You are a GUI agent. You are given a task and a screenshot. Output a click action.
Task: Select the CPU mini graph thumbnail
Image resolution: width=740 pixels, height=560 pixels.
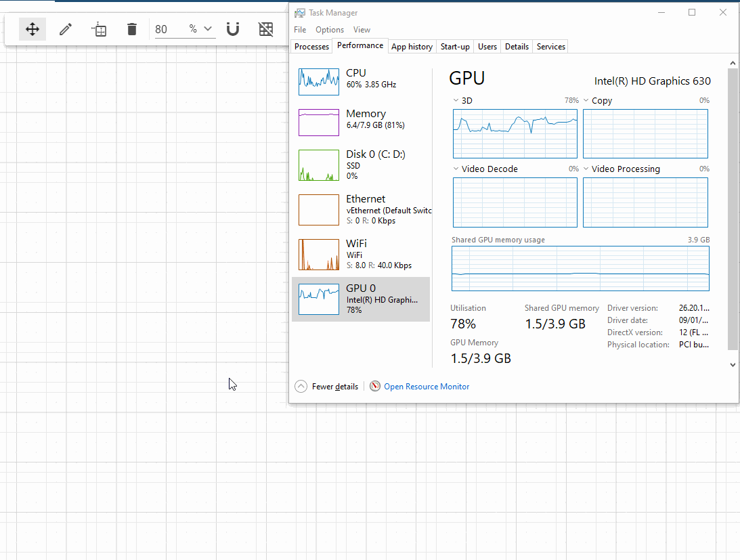pyautogui.click(x=319, y=82)
